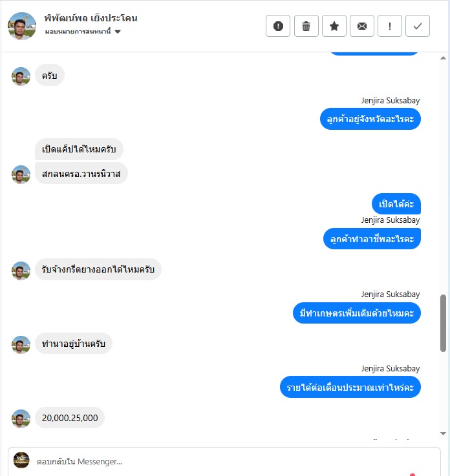Select the message รายได้ต่อเดือนประมาณเท่าไหร่คะ
The width and height of the screenshot is (450, 476).
350,387
